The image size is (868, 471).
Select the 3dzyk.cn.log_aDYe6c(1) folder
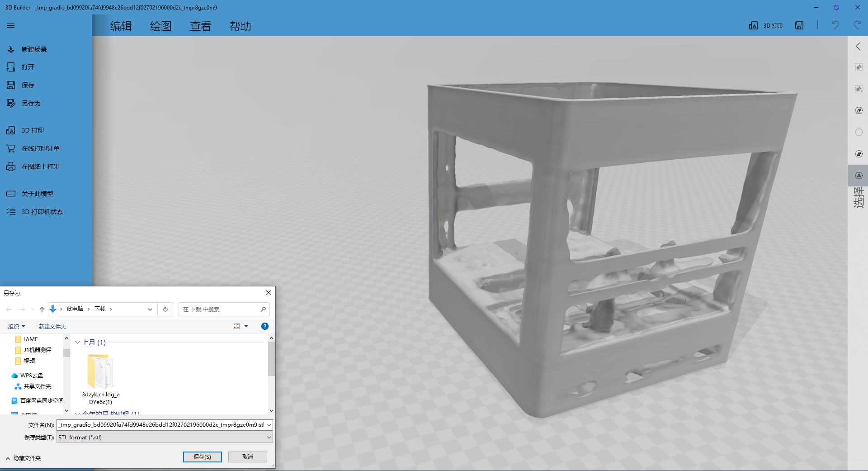pos(100,380)
